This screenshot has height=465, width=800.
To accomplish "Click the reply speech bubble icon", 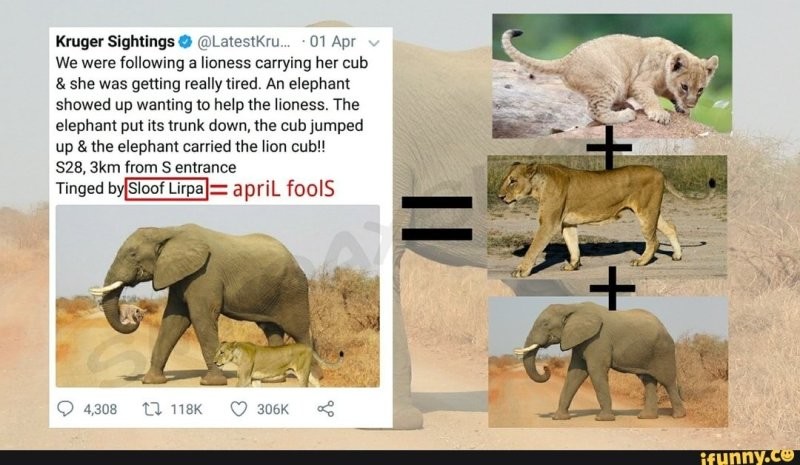I will coord(65,408).
